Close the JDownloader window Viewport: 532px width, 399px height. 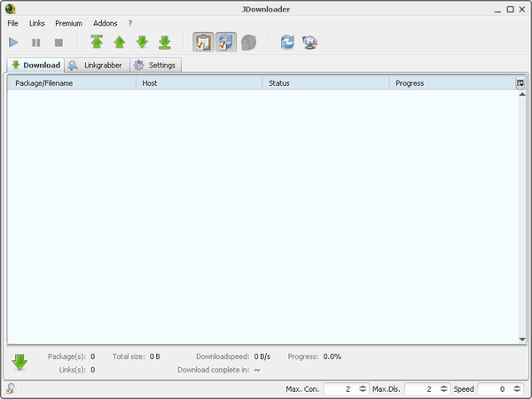(522, 10)
